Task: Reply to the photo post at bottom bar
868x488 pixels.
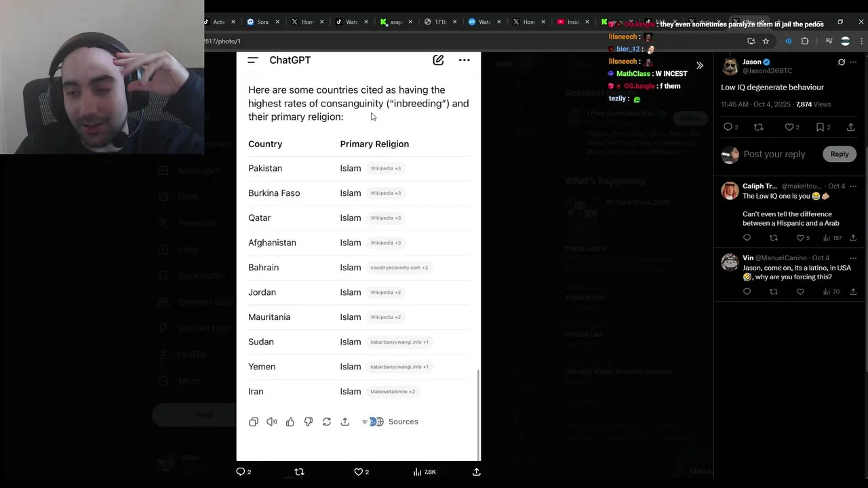Action: [243, 472]
